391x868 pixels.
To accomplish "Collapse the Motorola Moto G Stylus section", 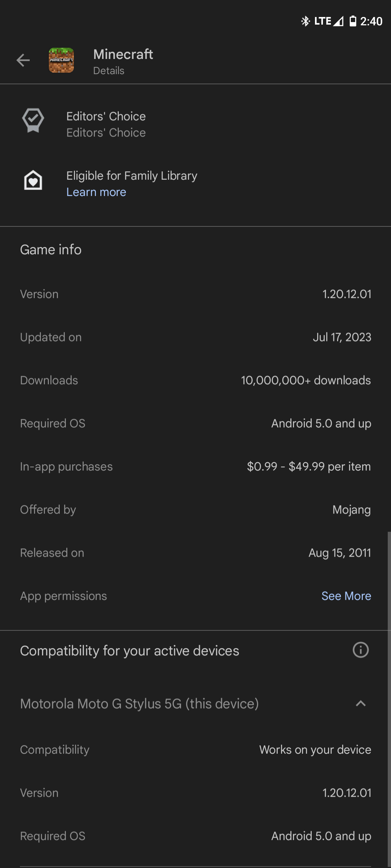I will click(361, 703).
